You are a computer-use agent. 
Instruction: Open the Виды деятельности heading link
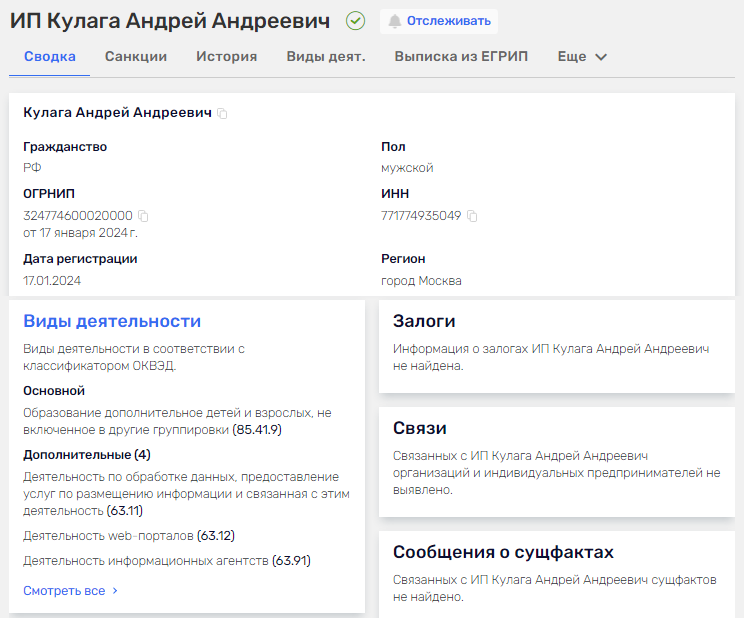112,321
